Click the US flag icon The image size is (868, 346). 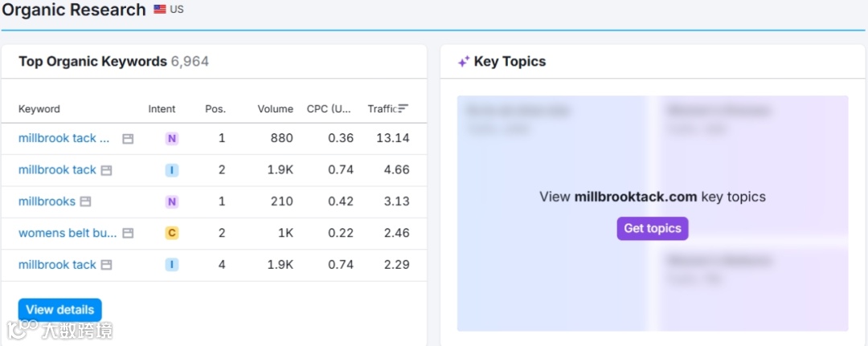pyautogui.click(x=160, y=10)
